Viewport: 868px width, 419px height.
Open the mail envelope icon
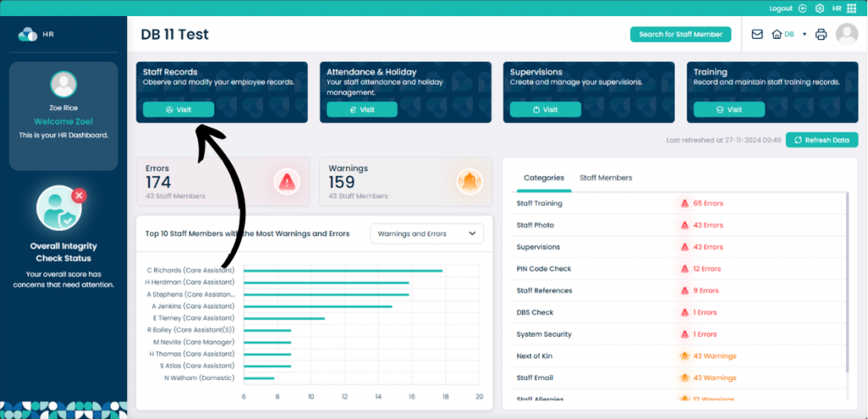757,35
